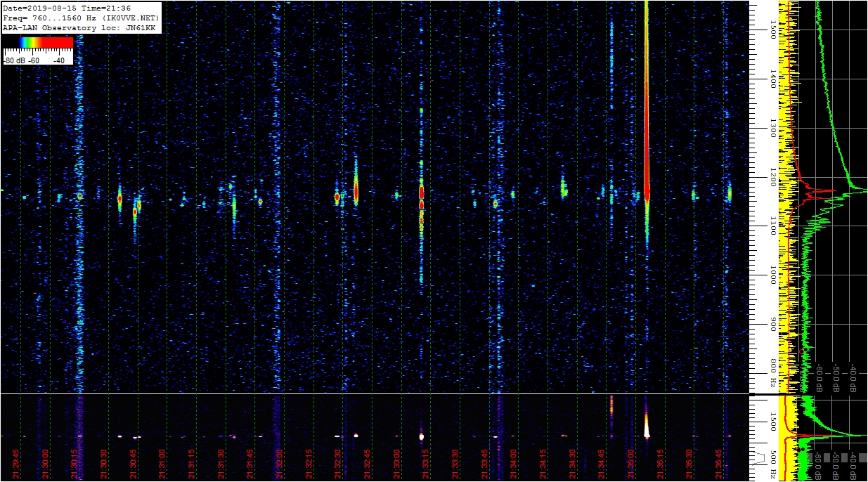868x482 pixels.
Task: Click the '-40' label under the color scale
Action: pyautogui.click(x=59, y=60)
